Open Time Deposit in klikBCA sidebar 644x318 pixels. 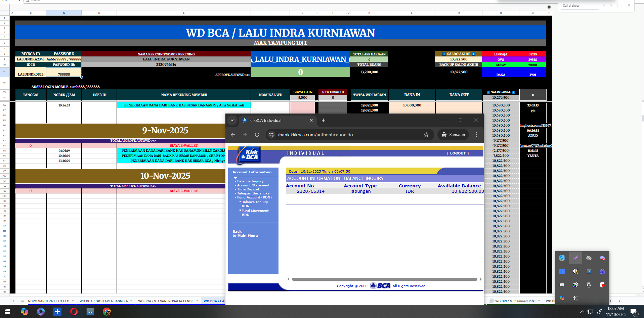248,189
